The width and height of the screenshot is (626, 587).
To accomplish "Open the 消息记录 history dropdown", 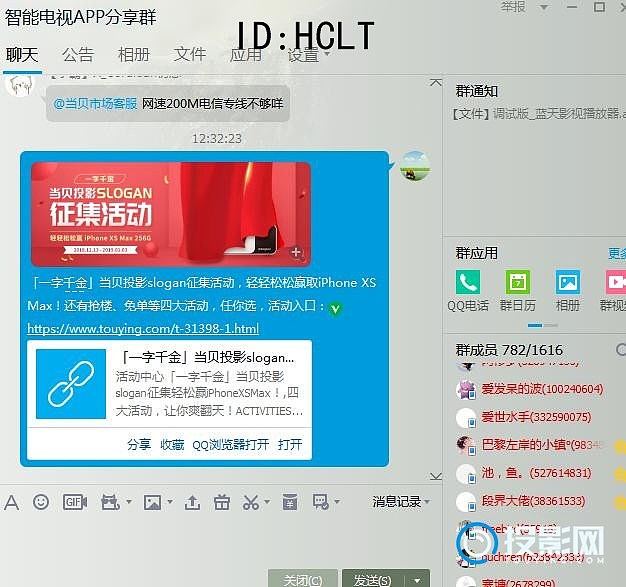I will point(401,502).
